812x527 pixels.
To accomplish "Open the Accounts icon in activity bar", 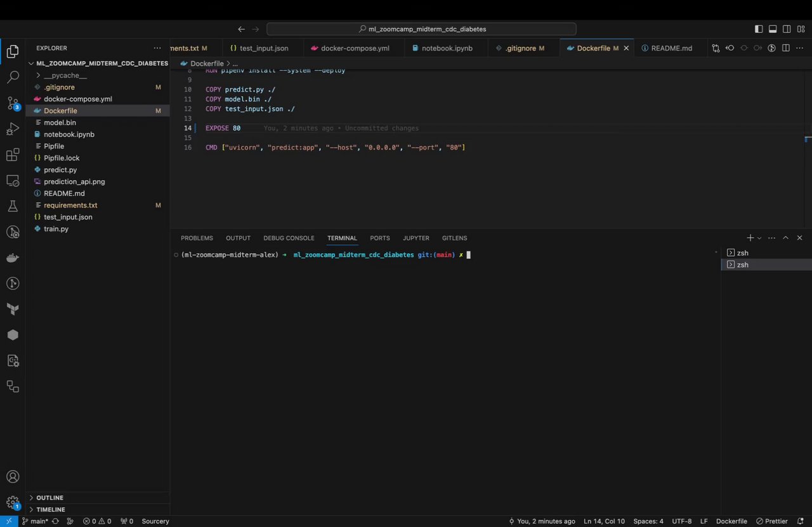I will [13, 477].
